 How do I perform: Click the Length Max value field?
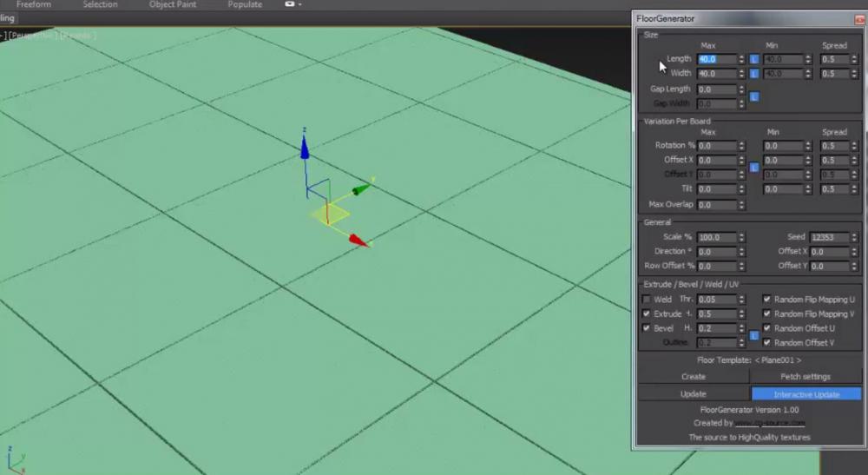click(x=717, y=59)
